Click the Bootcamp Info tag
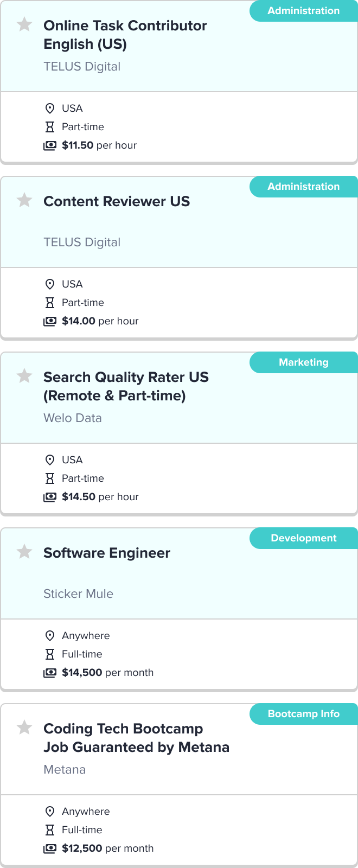The height and width of the screenshot is (868, 358). [x=304, y=714]
